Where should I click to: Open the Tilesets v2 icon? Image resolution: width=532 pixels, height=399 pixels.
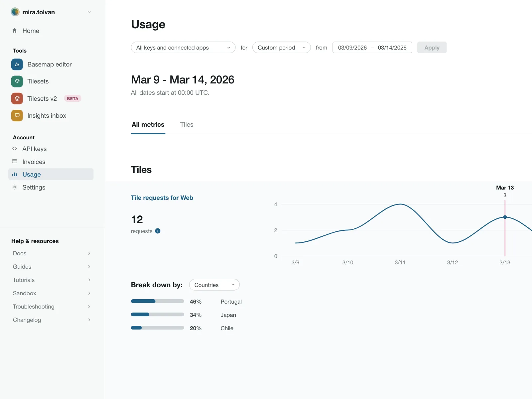coord(17,98)
